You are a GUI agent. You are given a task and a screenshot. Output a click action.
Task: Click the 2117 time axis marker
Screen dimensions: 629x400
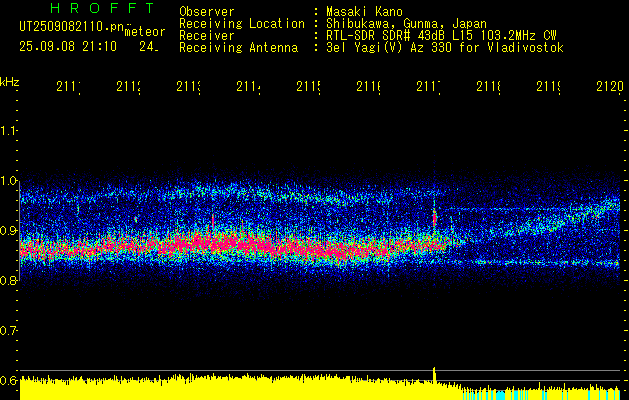coord(429,87)
